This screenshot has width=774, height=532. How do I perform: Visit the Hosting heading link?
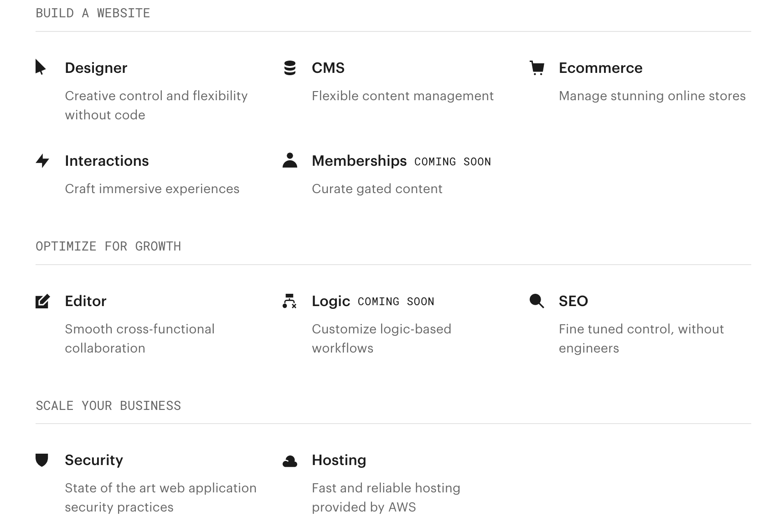tap(339, 460)
